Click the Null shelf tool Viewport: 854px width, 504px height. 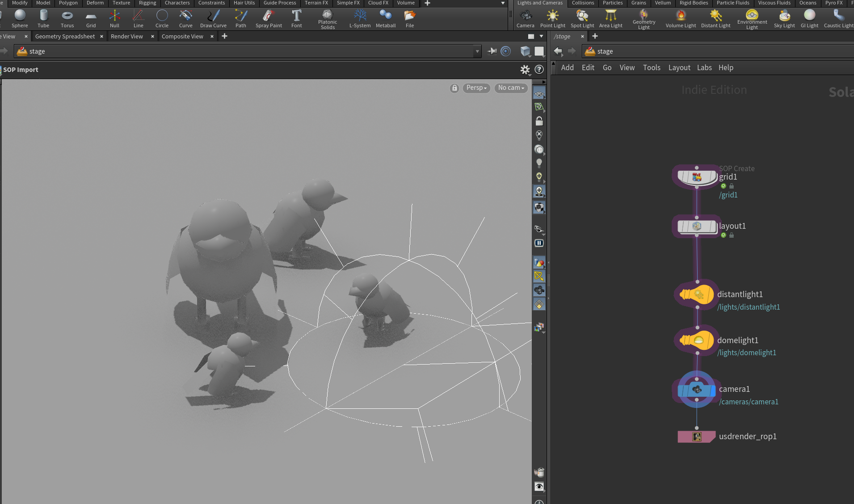114,19
